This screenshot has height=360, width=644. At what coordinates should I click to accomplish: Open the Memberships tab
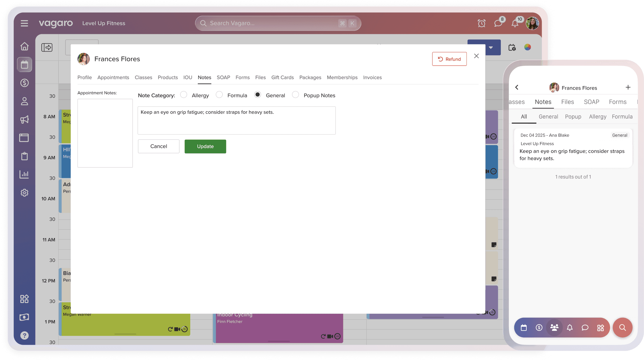(x=342, y=77)
